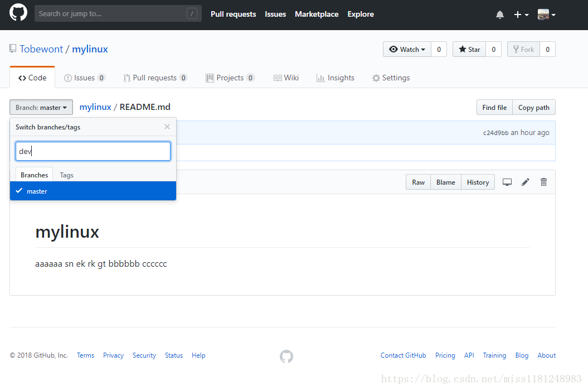Viewport: 588px width, 390px height.
Task: Click the Fork button
Action: click(523, 49)
